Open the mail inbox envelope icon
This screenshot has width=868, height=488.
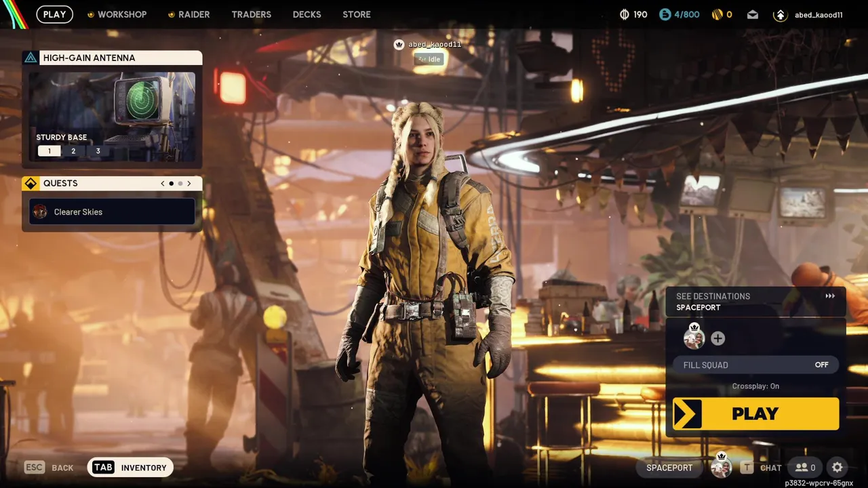[x=753, y=14]
